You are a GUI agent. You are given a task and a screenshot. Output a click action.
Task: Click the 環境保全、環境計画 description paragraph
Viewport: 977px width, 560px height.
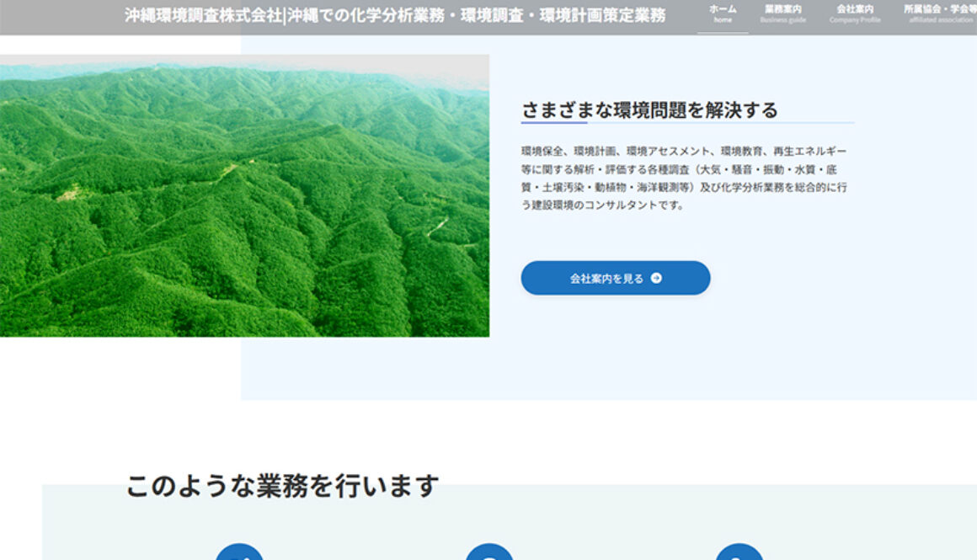pos(684,178)
